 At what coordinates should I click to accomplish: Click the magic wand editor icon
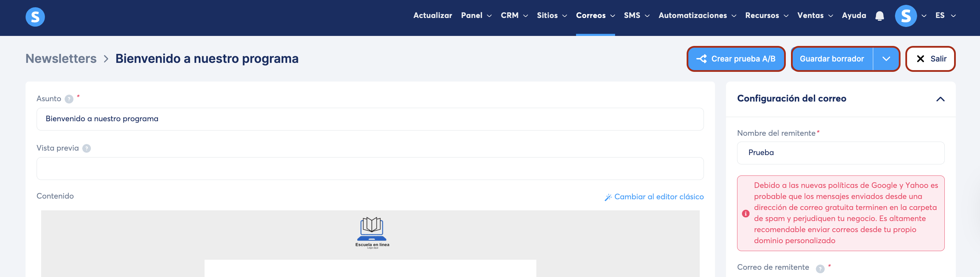608,197
